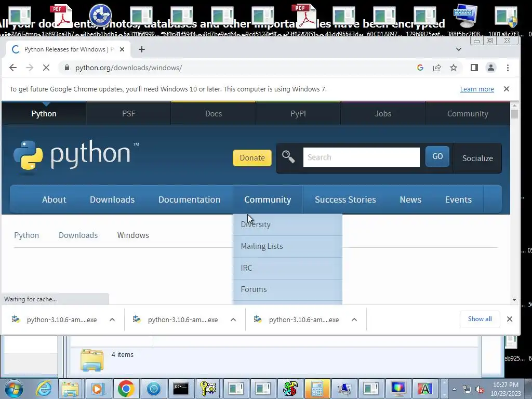Select the Python top-bar tab
532x399 pixels.
[x=44, y=114]
